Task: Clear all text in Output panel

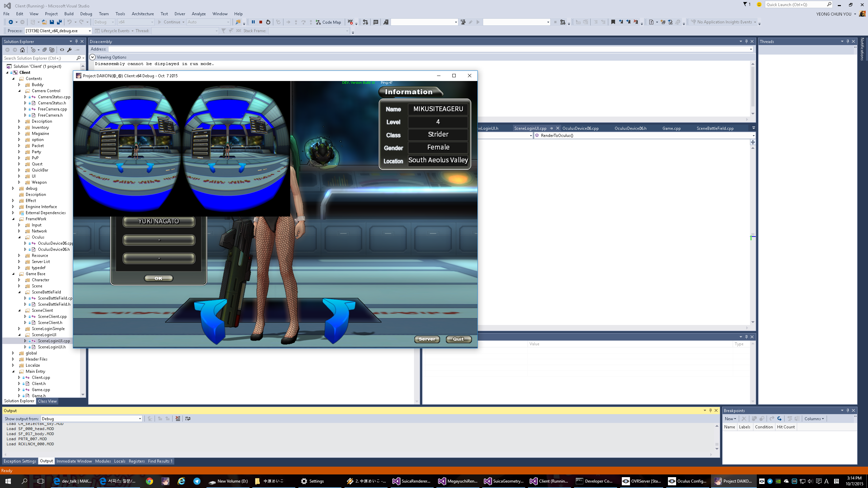Action: tap(178, 419)
